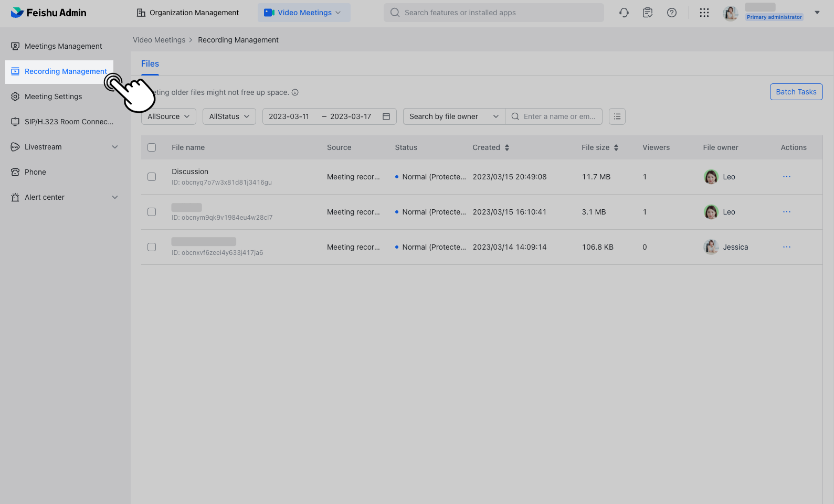
Task: Open the apps grid launcher icon
Action: 704,13
